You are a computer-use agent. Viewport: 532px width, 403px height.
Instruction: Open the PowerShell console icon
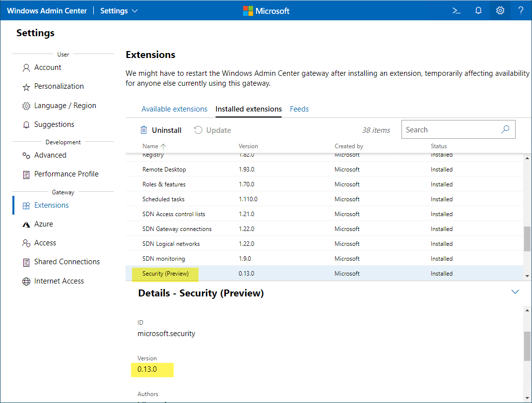[x=457, y=10]
